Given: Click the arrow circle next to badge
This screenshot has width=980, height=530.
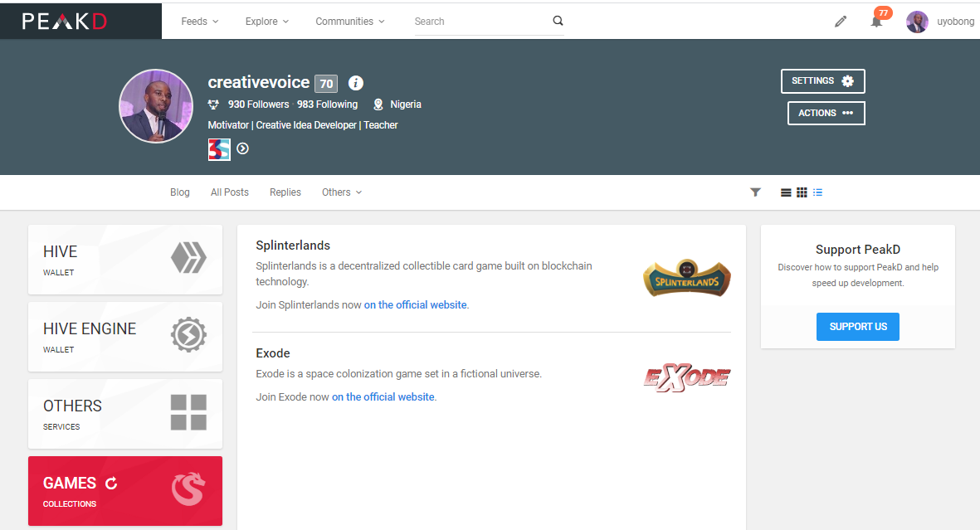Looking at the screenshot, I should tap(242, 148).
